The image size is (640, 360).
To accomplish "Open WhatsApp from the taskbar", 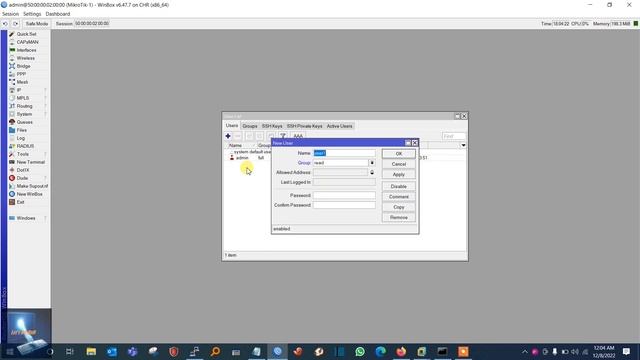I will [360, 351].
